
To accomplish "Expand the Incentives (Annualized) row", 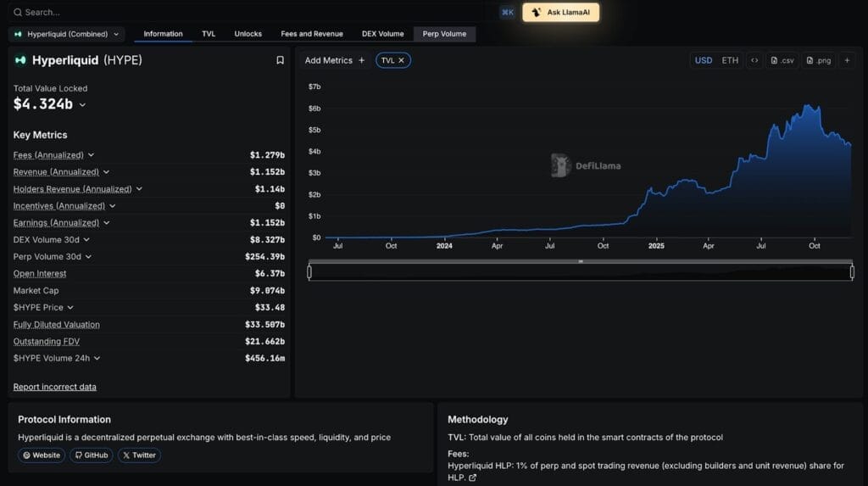I will 113,206.
